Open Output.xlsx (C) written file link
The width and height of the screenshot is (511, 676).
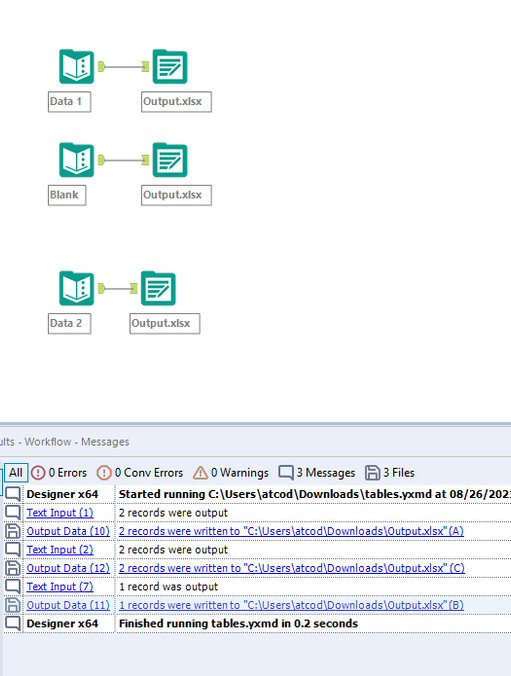(x=292, y=568)
